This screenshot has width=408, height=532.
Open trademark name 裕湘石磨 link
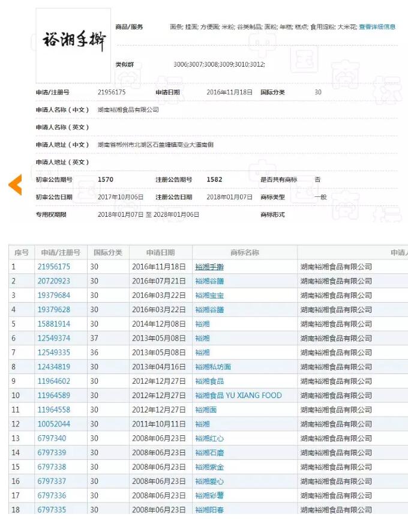pyautogui.click(x=209, y=453)
